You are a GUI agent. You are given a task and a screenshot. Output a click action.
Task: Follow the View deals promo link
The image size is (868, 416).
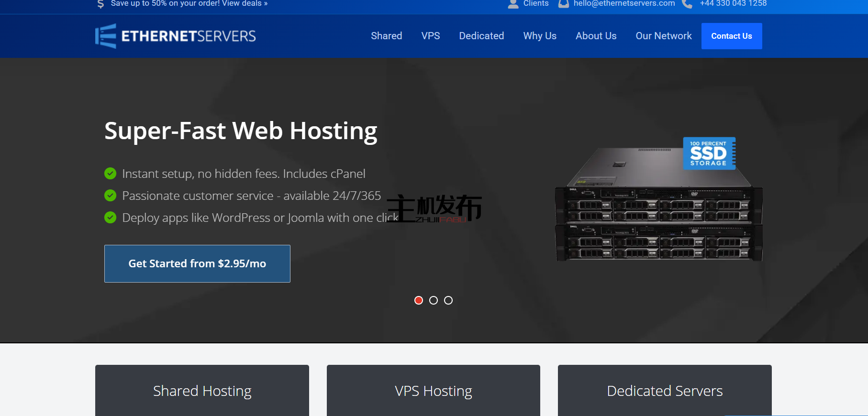244,4
